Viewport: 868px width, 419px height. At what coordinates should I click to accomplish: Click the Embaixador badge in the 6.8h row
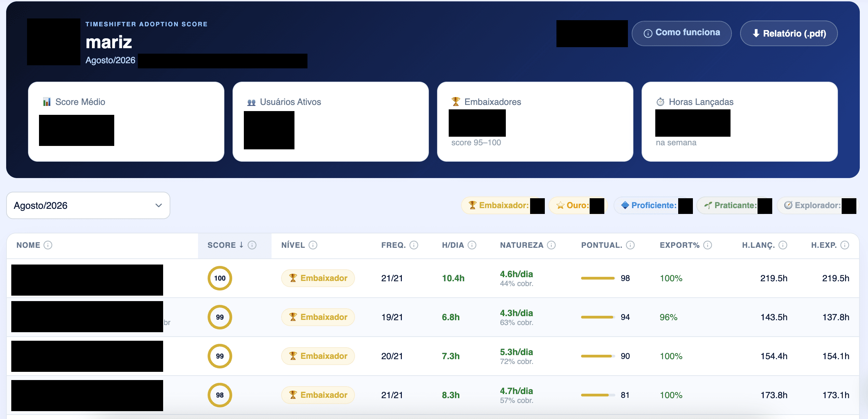point(318,317)
